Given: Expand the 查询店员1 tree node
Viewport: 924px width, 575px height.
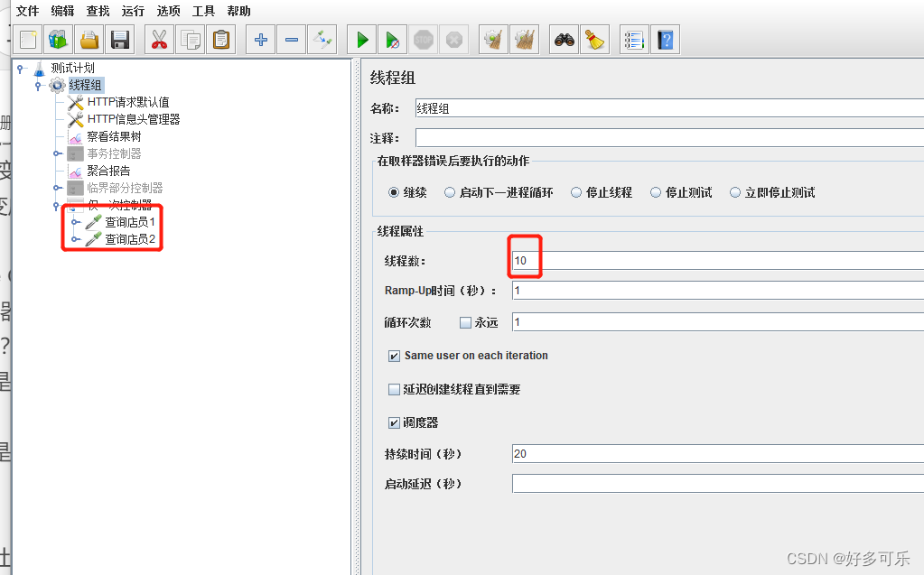Looking at the screenshot, I should 76,222.
